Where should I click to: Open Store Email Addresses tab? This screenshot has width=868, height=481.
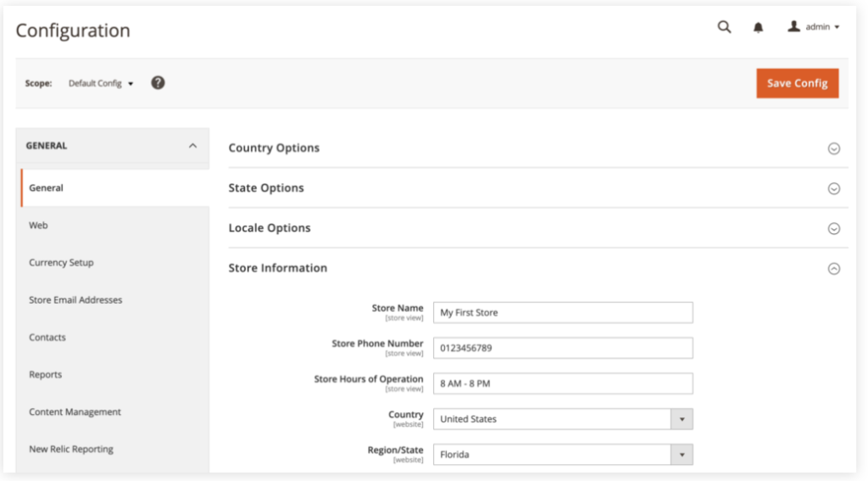tap(75, 299)
